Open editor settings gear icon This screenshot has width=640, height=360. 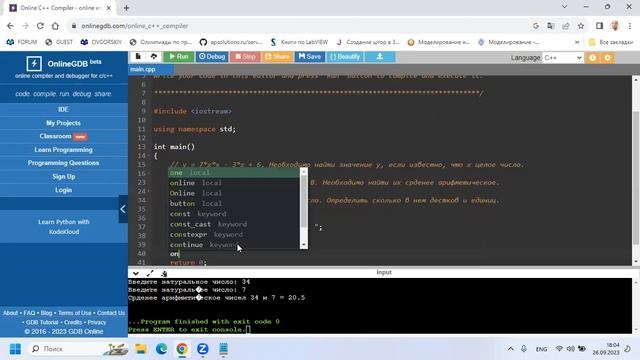click(607, 58)
